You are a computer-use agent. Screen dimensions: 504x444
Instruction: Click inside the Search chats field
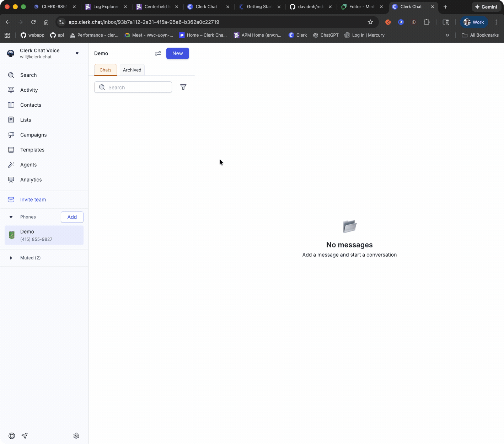coord(133,87)
